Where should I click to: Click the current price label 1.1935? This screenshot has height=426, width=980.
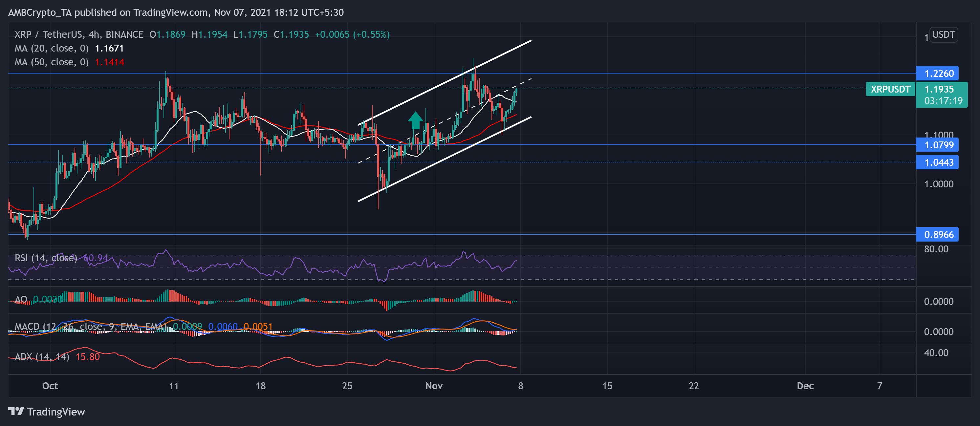click(939, 89)
